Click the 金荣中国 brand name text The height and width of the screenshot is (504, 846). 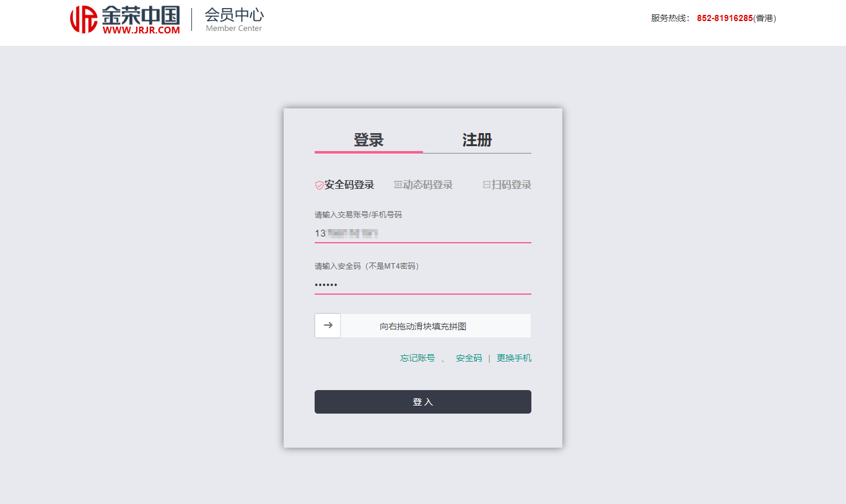pos(141,15)
